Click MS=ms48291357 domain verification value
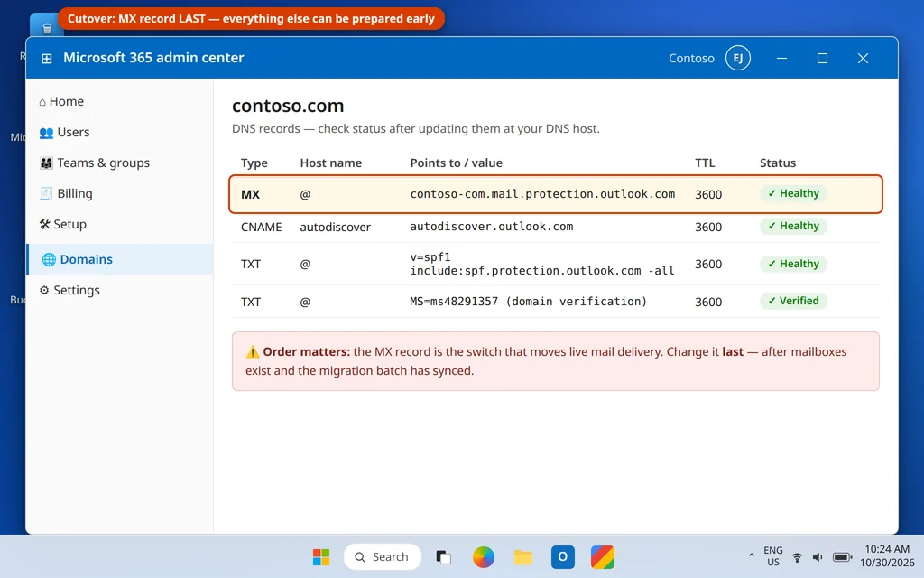The width and height of the screenshot is (924, 578). [x=528, y=302]
